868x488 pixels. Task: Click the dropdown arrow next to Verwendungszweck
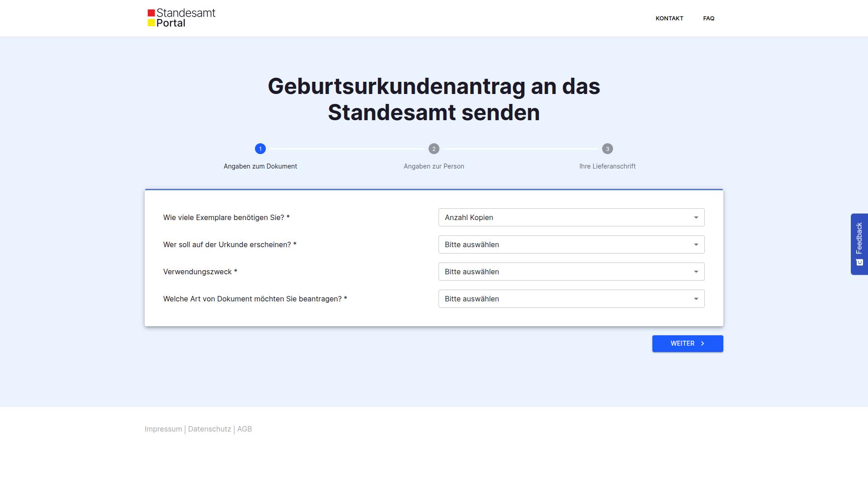click(696, 272)
